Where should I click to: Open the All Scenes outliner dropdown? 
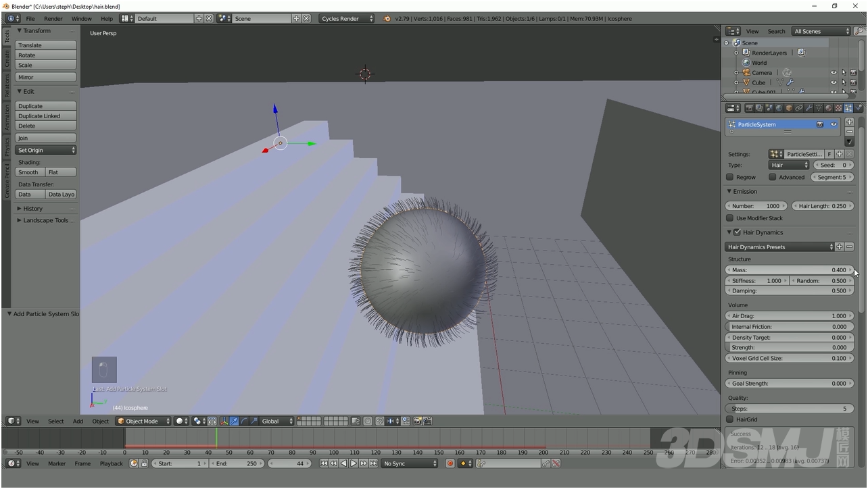(x=821, y=31)
